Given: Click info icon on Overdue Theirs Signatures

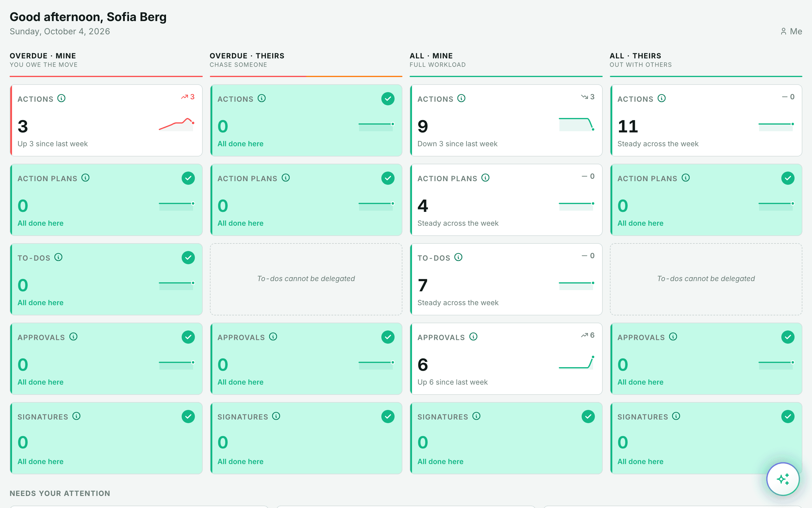Looking at the screenshot, I should [x=276, y=416].
